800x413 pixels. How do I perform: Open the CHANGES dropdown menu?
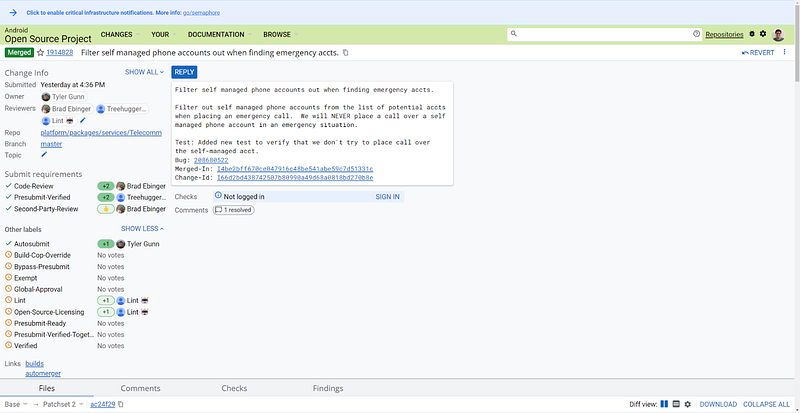pos(120,35)
